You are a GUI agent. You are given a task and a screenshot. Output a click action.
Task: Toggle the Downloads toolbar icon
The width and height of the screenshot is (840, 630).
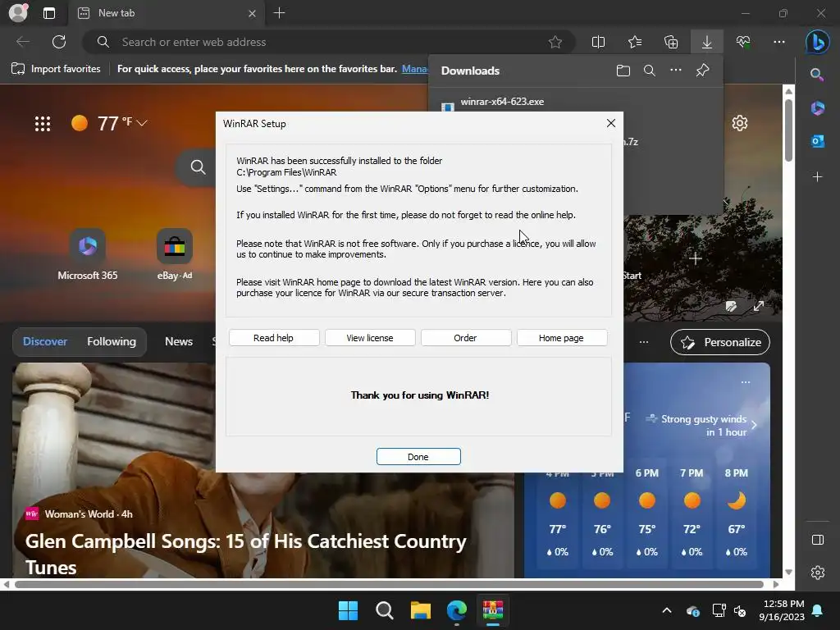[707, 42]
